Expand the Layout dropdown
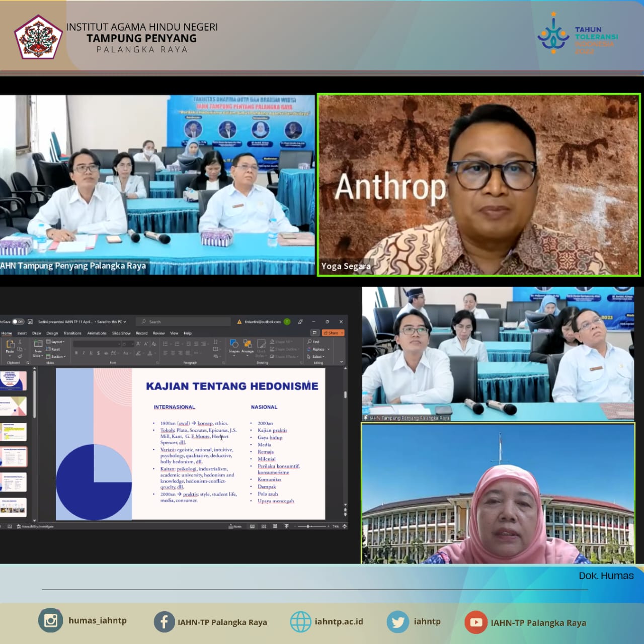The height and width of the screenshot is (644, 644). pyautogui.click(x=56, y=342)
